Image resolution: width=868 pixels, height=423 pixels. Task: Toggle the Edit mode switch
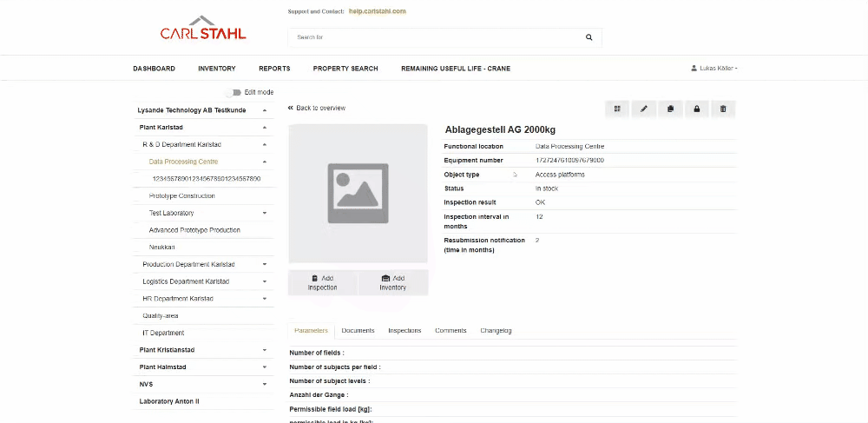(233, 92)
